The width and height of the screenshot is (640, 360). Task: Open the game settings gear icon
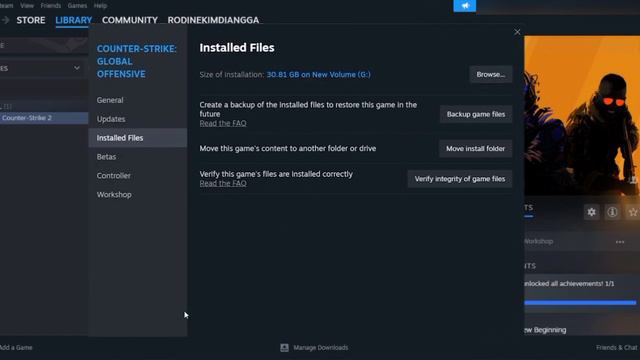coord(591,212)
